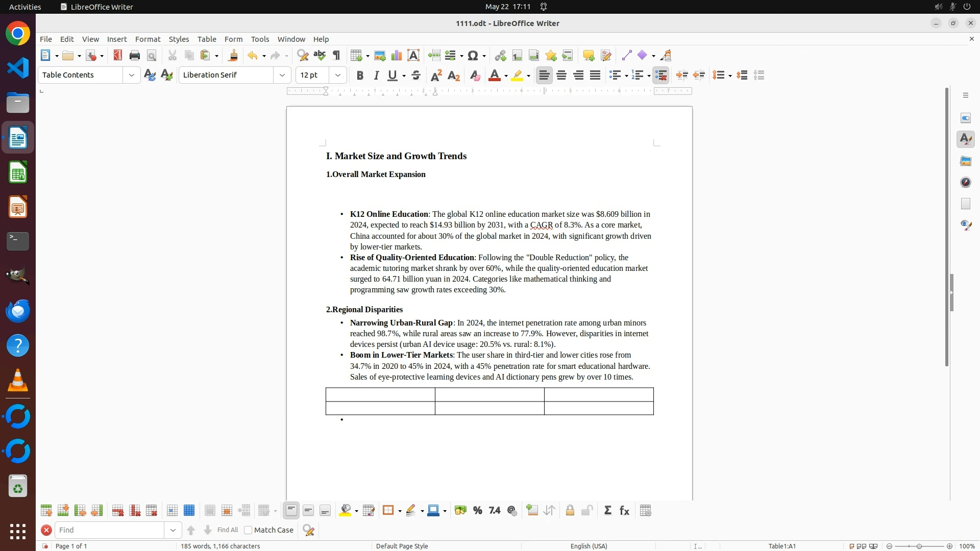Toggle Italic formatting
This screenshot has height=551, width=980.
coord(376,76)
